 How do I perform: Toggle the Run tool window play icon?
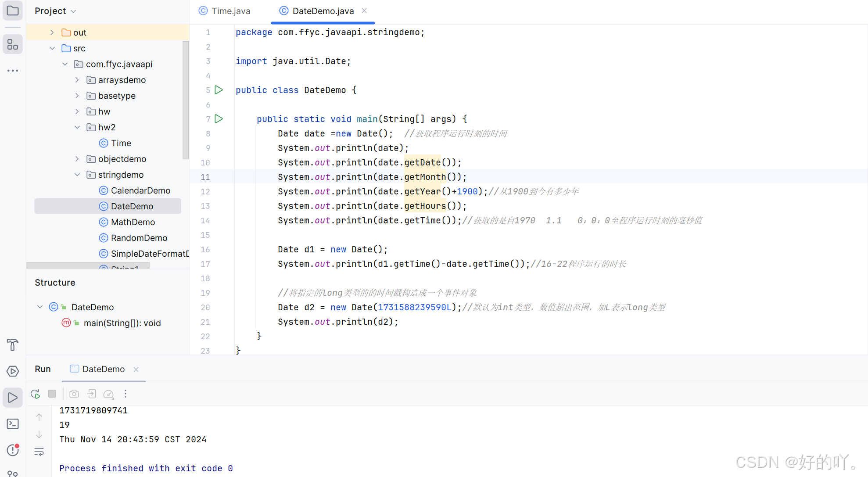(13, 398)
